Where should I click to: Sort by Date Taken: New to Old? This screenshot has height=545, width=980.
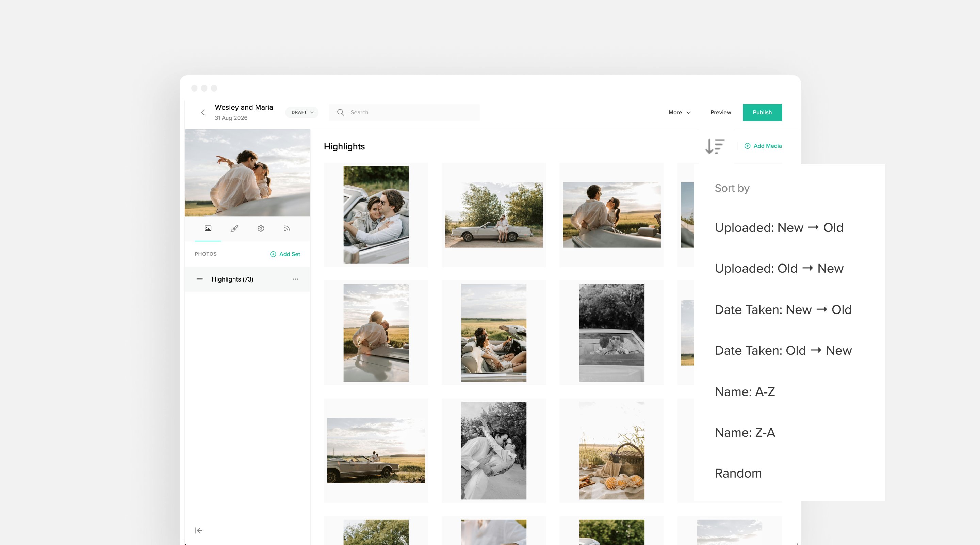[x=783, y=309]
